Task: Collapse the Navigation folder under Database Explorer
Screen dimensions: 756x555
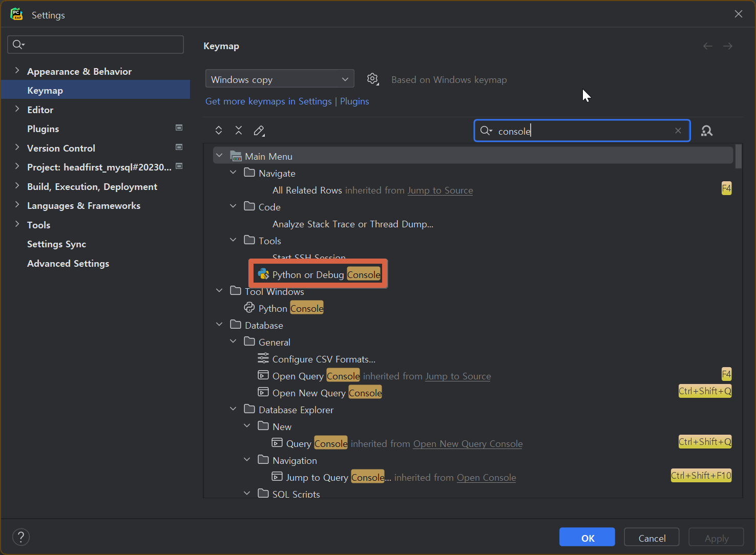Action: [247, 460]
